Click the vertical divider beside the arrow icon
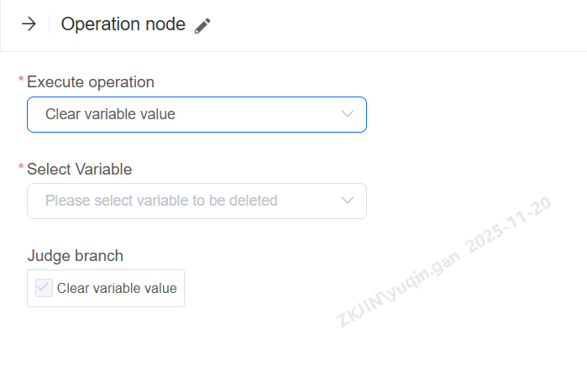587x392 pixels. [x=49, y=24]
